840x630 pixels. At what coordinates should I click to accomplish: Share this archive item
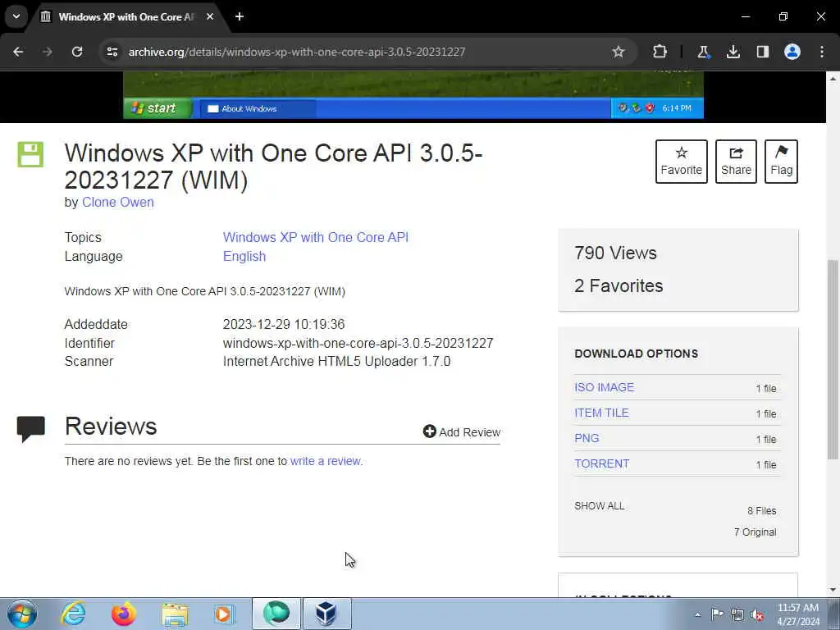(x=736, y=162)
